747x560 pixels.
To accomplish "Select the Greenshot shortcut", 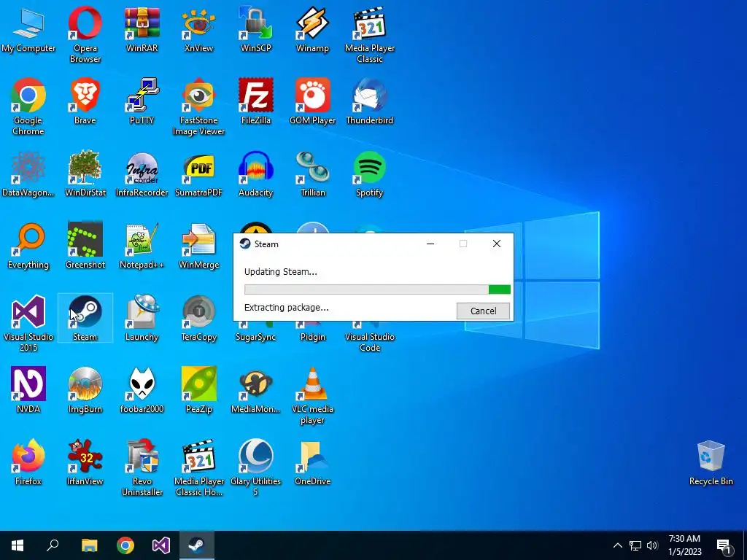I will coord(85,246).
